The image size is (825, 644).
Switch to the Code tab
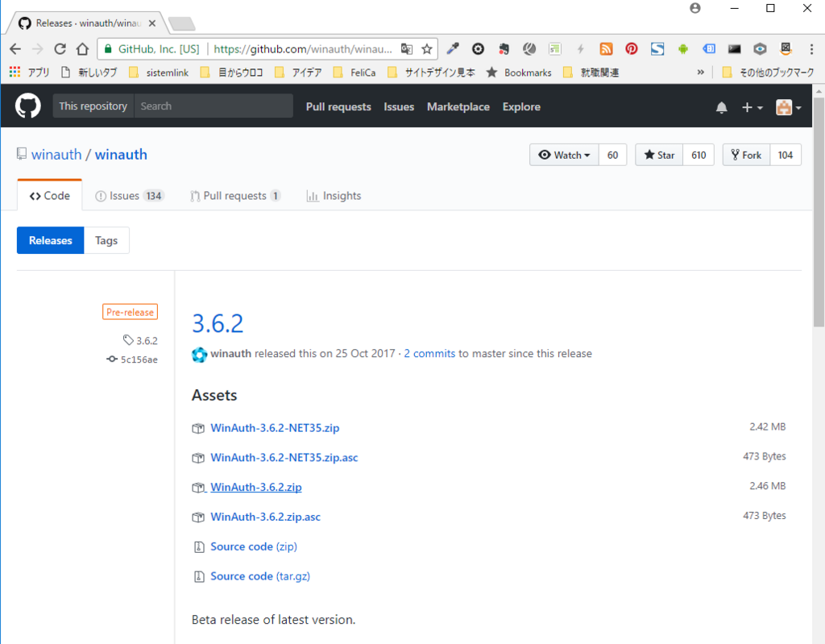tap(49, 195)
